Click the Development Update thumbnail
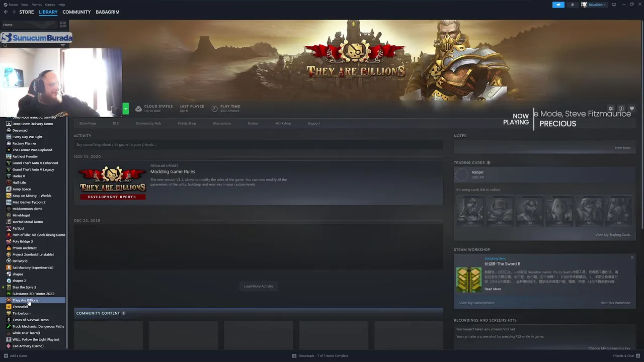644x362 pixels. coord(112,183)
